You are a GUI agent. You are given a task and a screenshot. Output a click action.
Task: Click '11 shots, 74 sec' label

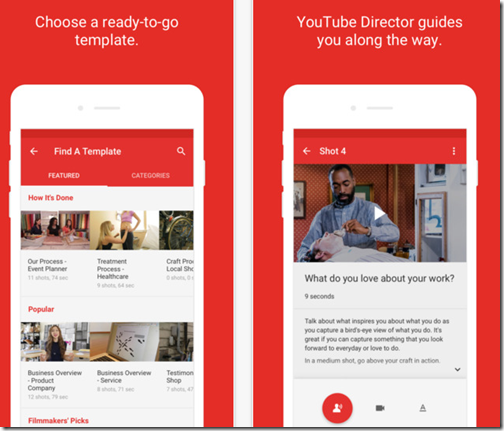[x=48, y=278]
